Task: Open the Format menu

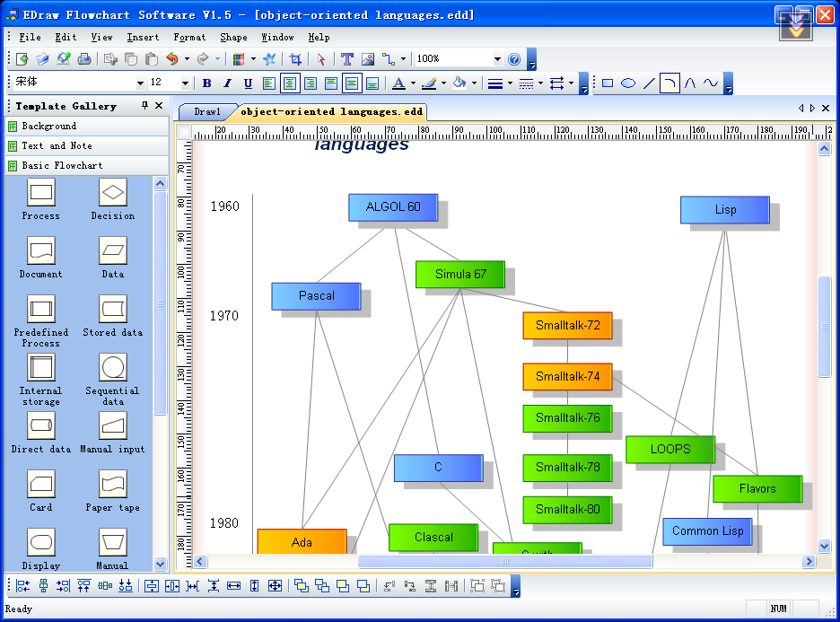Action: [x=189, y=37]
